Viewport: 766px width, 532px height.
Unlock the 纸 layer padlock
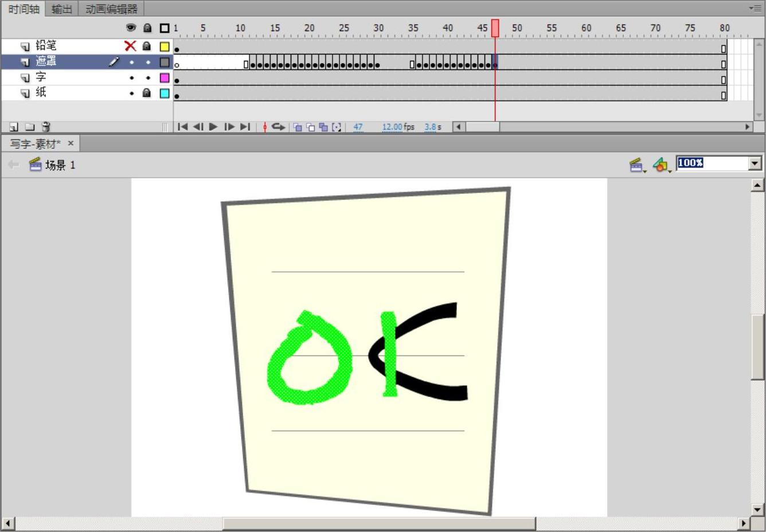(147, 92)
